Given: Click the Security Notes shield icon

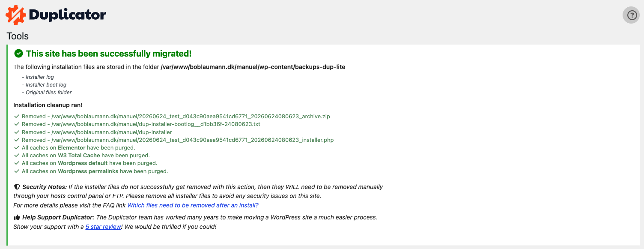Looking at the screenshot, I should (x=17, y=187).
